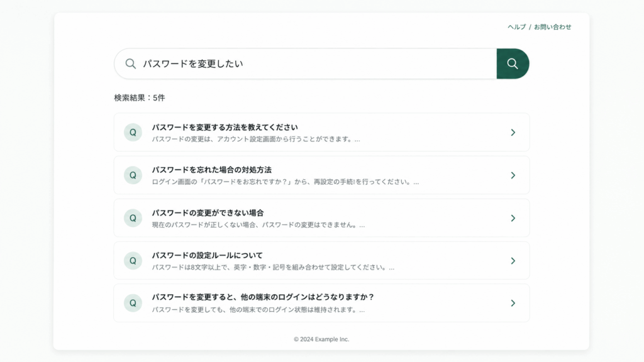This screenshot has height=362, width=644.
Task: Click snippet パスワードを変更しても、他の端末でのログイン状態
Action: pyautogui.click(x=258, y=310)
